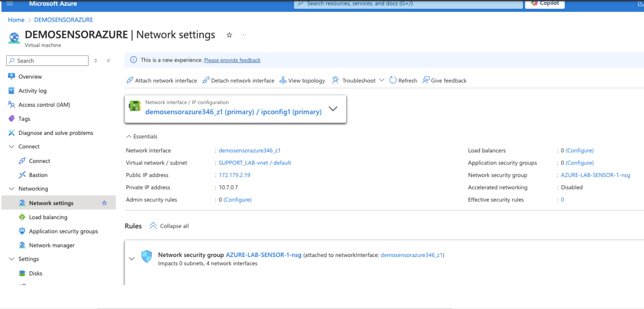Open the Troubleshoot dropdown arrow
This screenshot has width=644, height=309.
(x=381, y=80)
